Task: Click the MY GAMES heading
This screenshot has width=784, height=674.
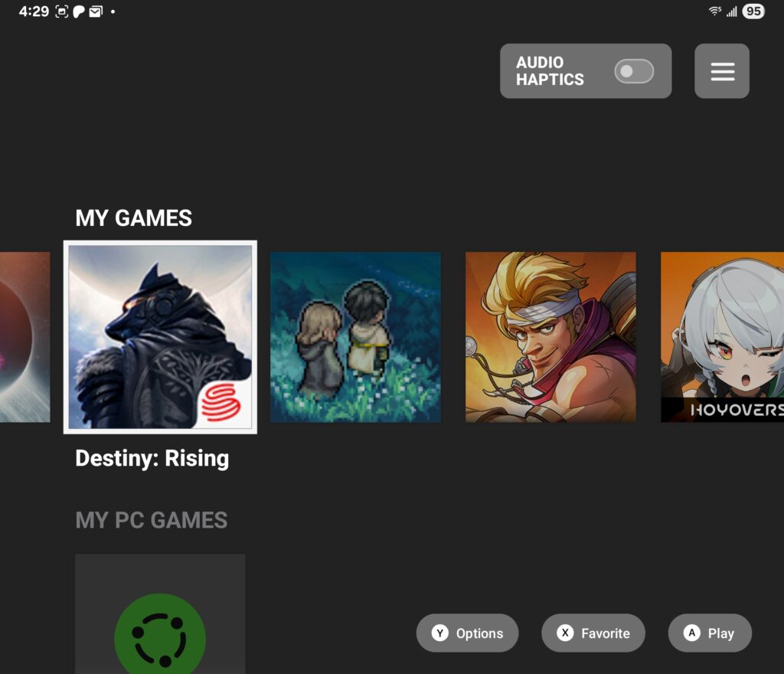Action: coord(133,218)
